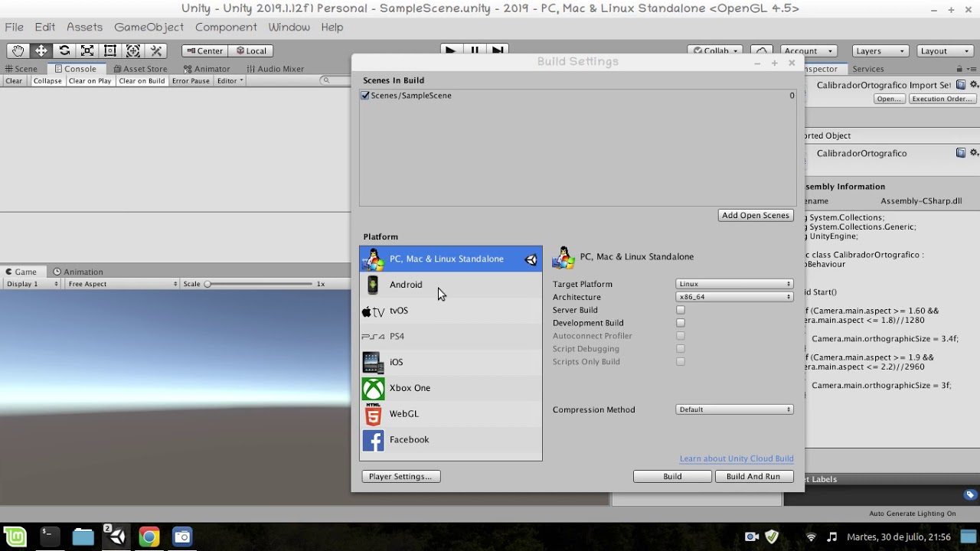Click the Build button

(672, 477)
